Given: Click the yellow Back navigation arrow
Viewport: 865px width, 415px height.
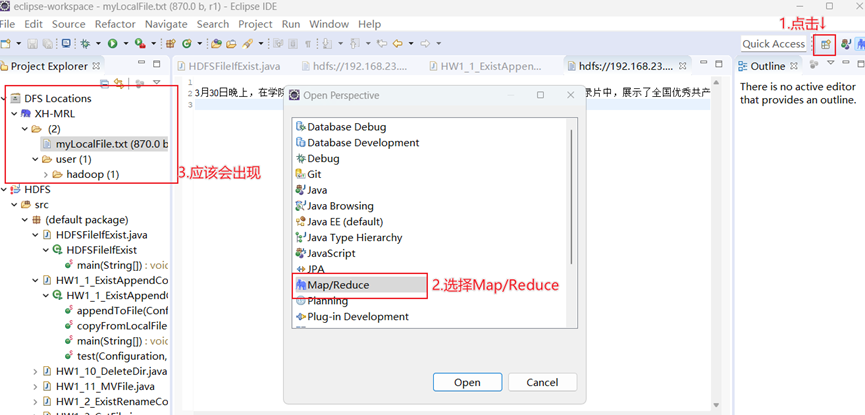Looking at the screenshot, I should point(397,44).
